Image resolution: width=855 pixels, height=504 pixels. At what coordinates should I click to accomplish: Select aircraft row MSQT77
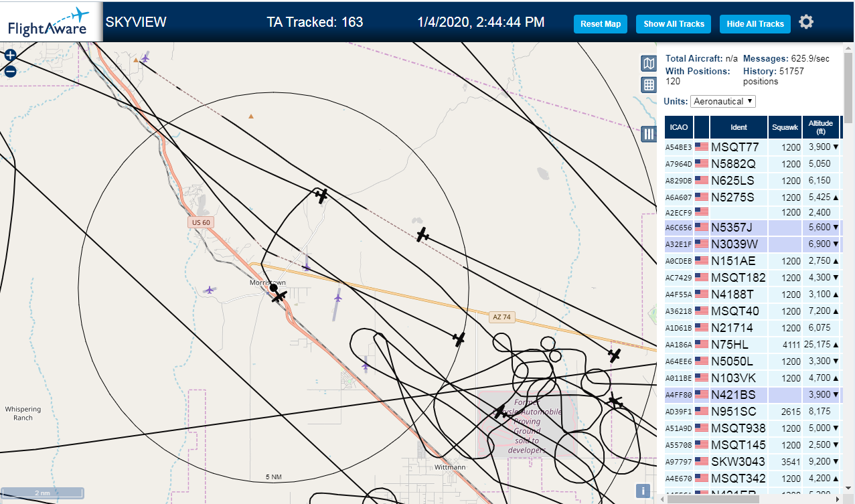(x=753, y=147)
